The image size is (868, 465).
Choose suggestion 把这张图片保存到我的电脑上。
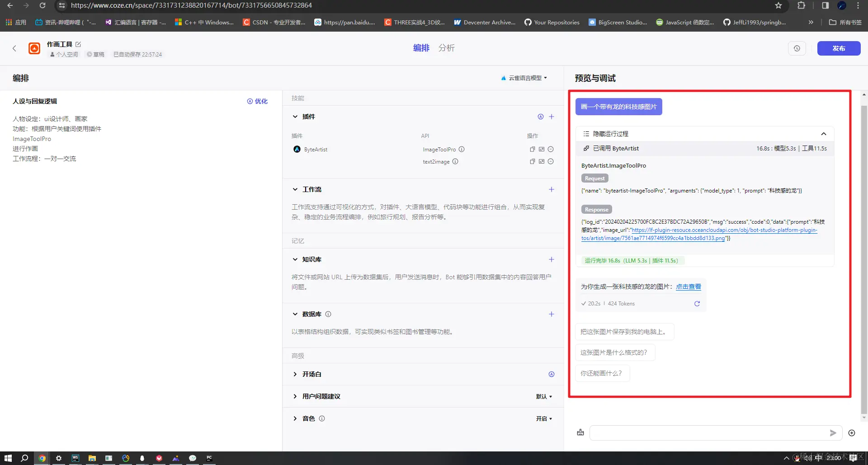(x=624, y=332)
